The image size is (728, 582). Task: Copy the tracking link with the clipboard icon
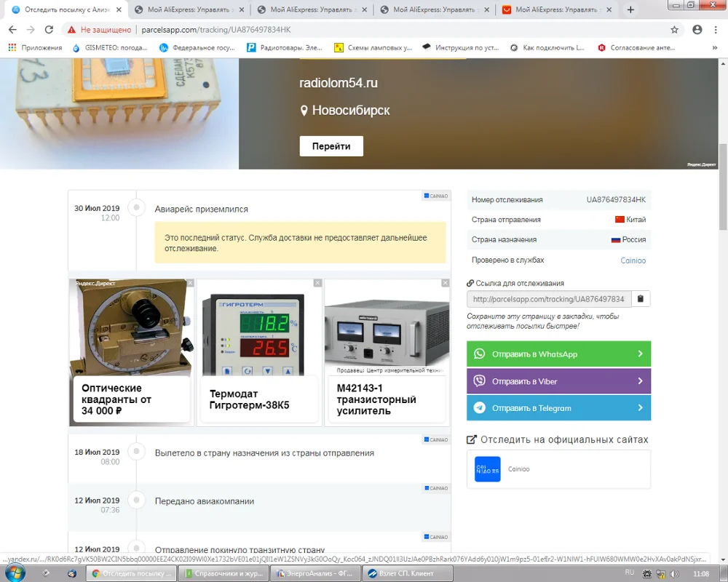pyautogui.click(x=640, y=299)
